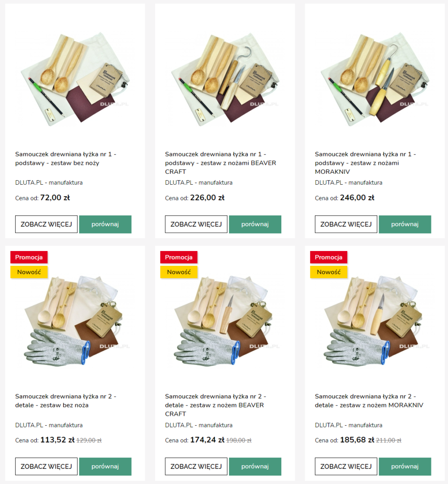Click ZOBACZ WIĘCEJ for 113,52 zł kit
Image resolution: width=448 pixels, height=484 pixels.
(46, 467)
